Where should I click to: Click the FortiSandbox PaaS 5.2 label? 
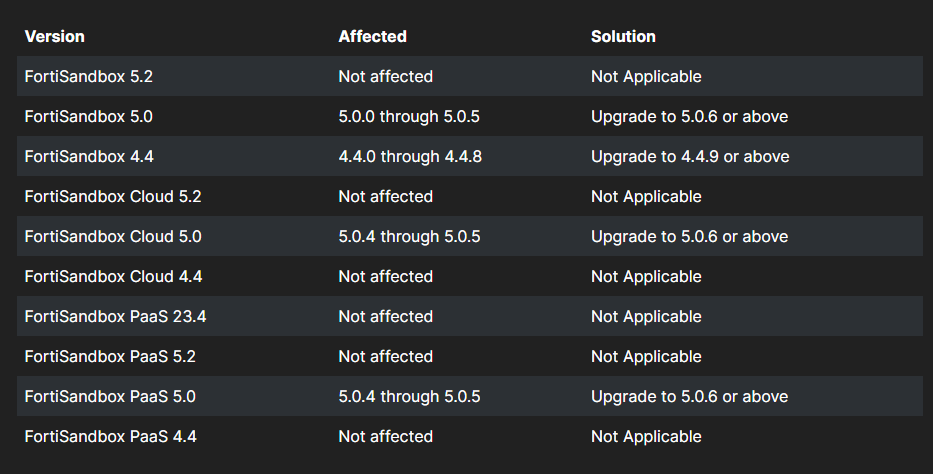point(110,356)
